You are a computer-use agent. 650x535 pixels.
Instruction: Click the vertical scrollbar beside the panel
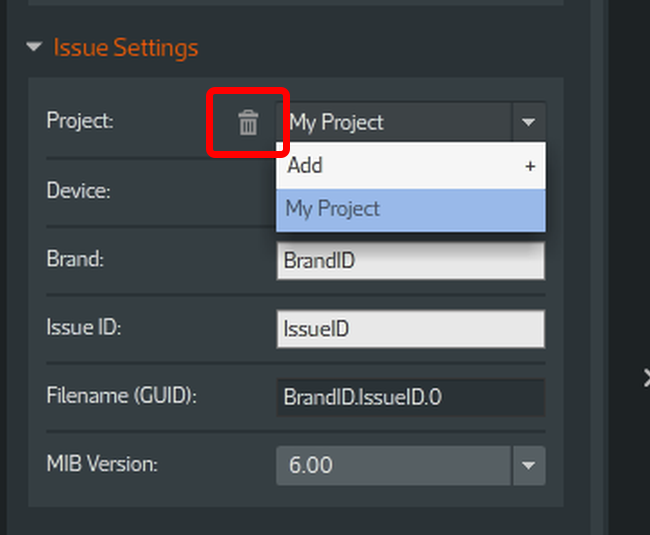click(597, 267)
